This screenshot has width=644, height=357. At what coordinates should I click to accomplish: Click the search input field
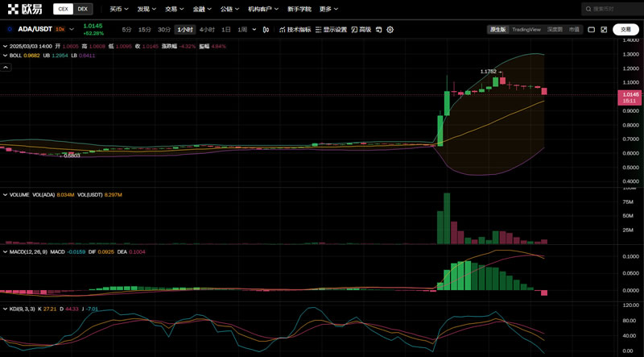(613, 9)
